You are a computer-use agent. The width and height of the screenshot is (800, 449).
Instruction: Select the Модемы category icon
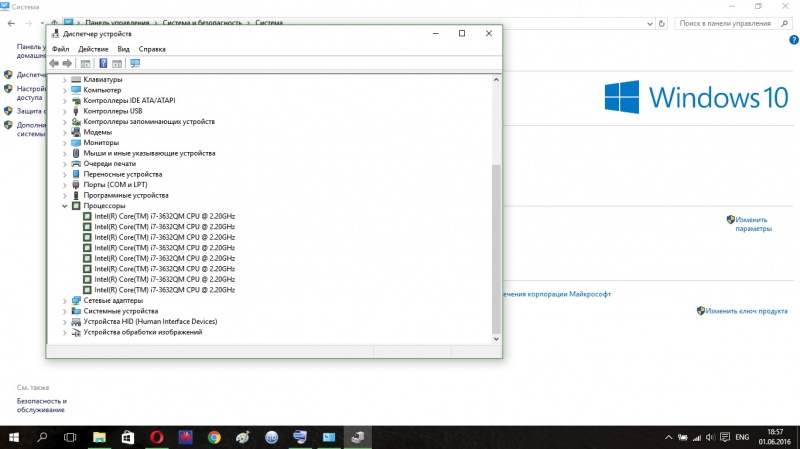click(76, 132)
